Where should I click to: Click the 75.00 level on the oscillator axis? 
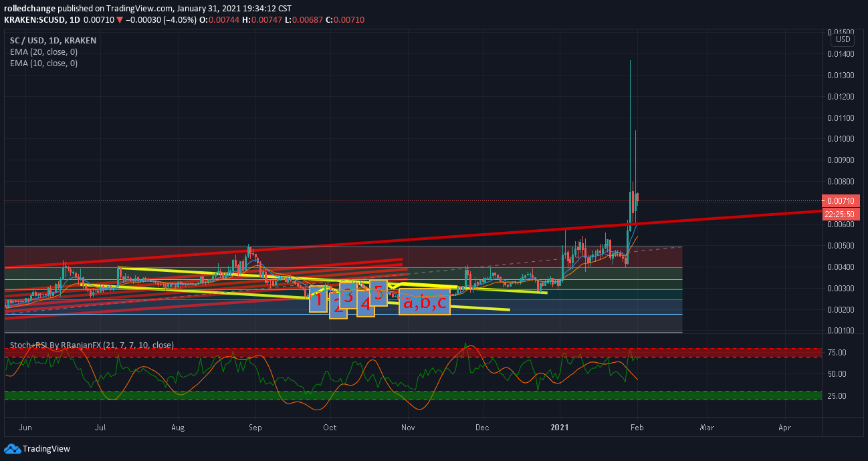(x=837, y=353)
